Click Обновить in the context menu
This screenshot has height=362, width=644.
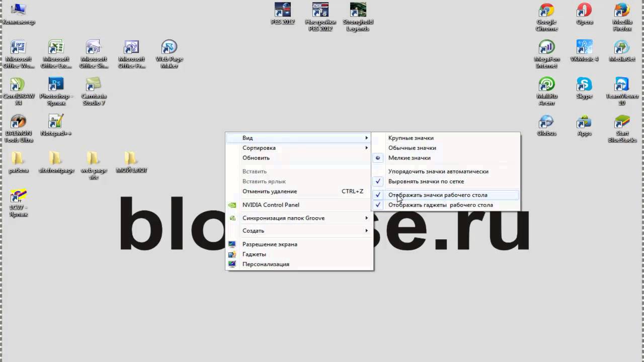[x=299, y=158]
